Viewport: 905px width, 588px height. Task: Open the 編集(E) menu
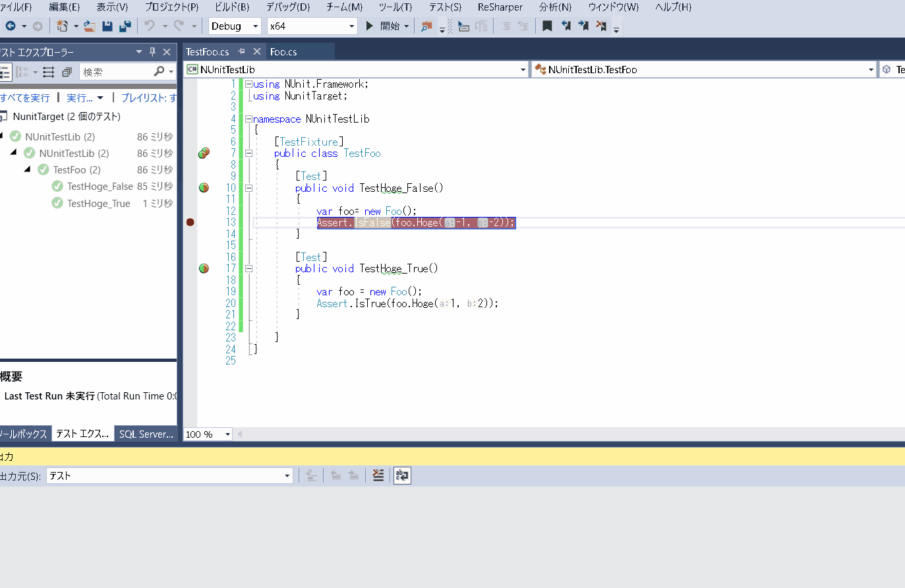pyautogui.click(x=65, y=7)
